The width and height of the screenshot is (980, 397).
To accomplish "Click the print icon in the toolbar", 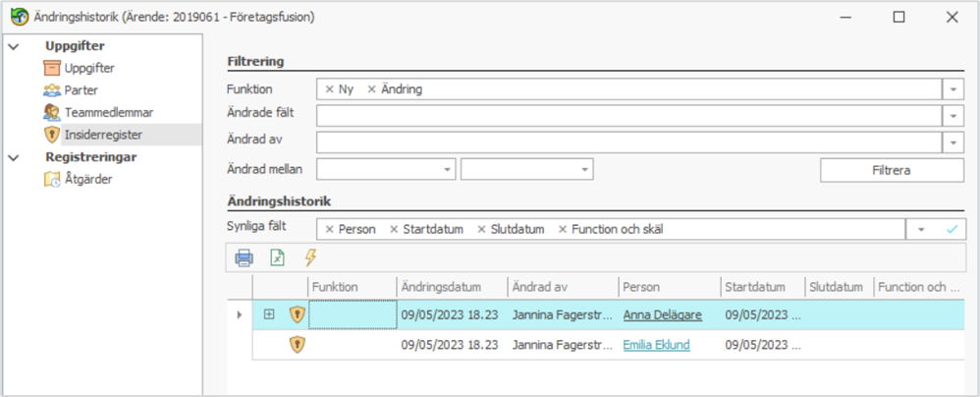I will pos(244,258).
